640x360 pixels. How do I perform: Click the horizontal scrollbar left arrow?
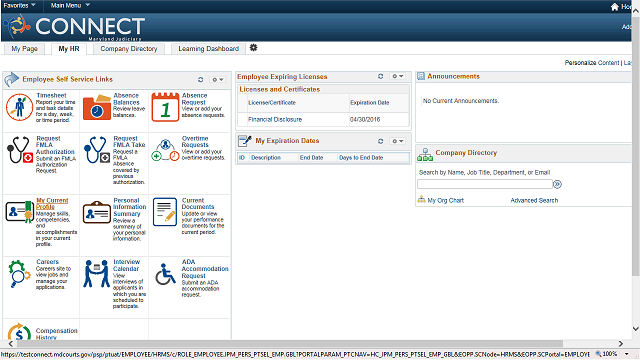pyautogui.click(x=11, y=344)
